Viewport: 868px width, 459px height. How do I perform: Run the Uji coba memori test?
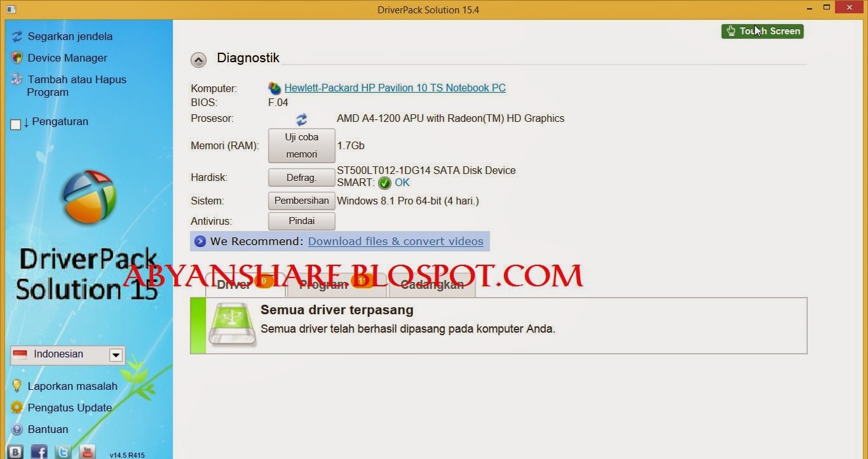click(302, 145)
